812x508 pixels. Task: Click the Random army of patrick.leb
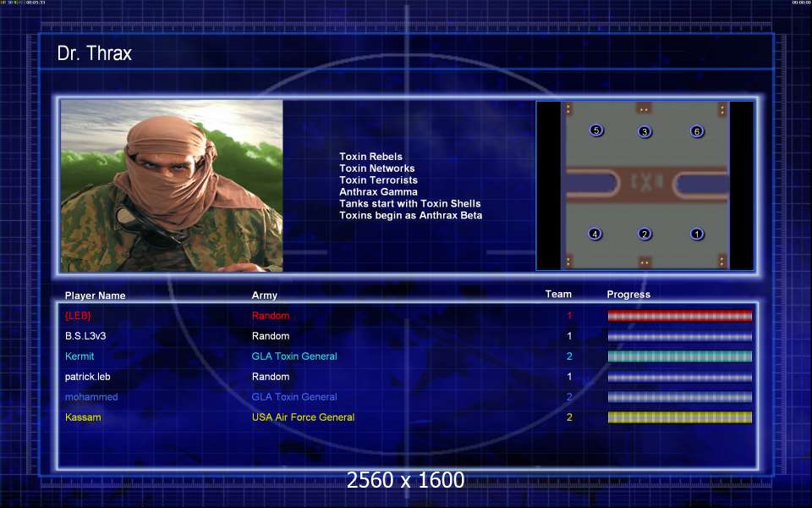271,377
